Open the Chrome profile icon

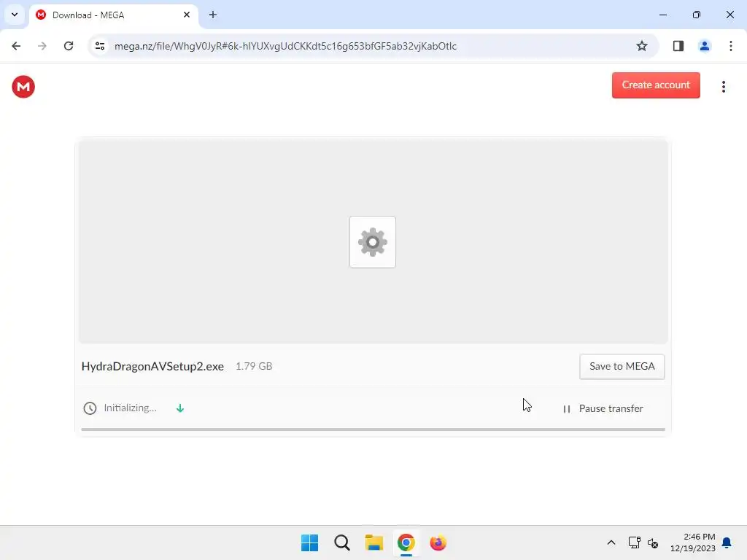point(704,46)
